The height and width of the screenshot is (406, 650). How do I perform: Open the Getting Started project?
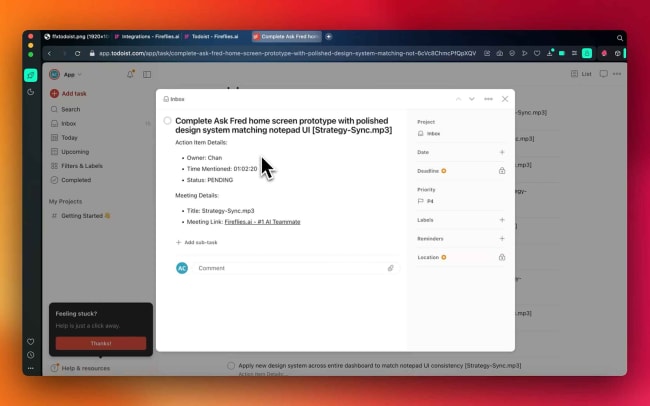tap(81, 216)
